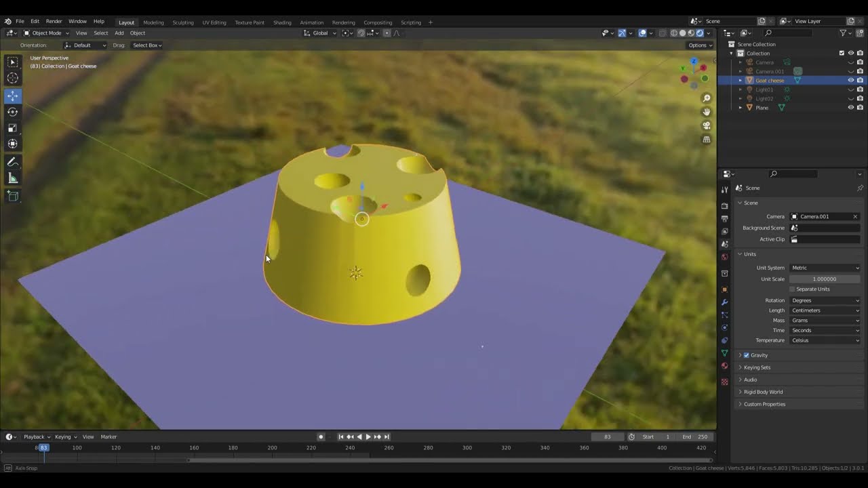Open the viewport Add menu
This screenshot has height=488, width=868.
(119, 33)
